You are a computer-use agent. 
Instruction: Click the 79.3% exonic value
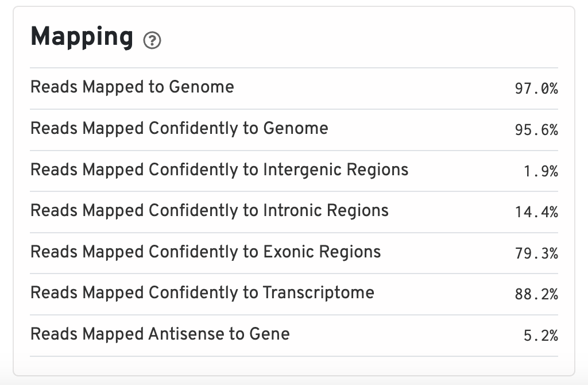tap(536, 253)
